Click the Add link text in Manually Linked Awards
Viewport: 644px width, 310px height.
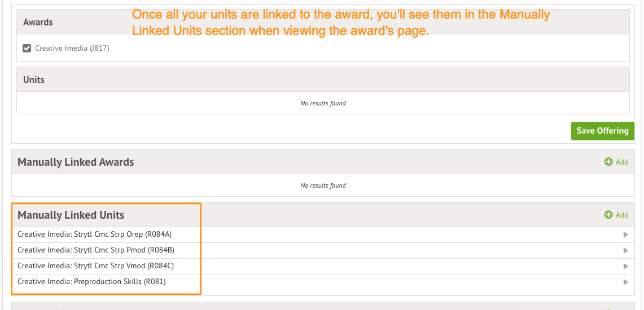pyautogui.click(x=622, y=162)
